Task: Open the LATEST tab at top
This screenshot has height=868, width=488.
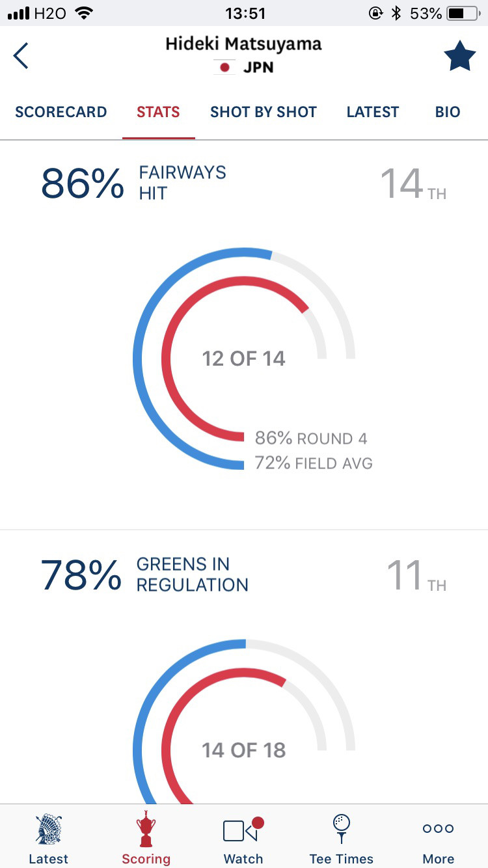Action: point(373,112)
